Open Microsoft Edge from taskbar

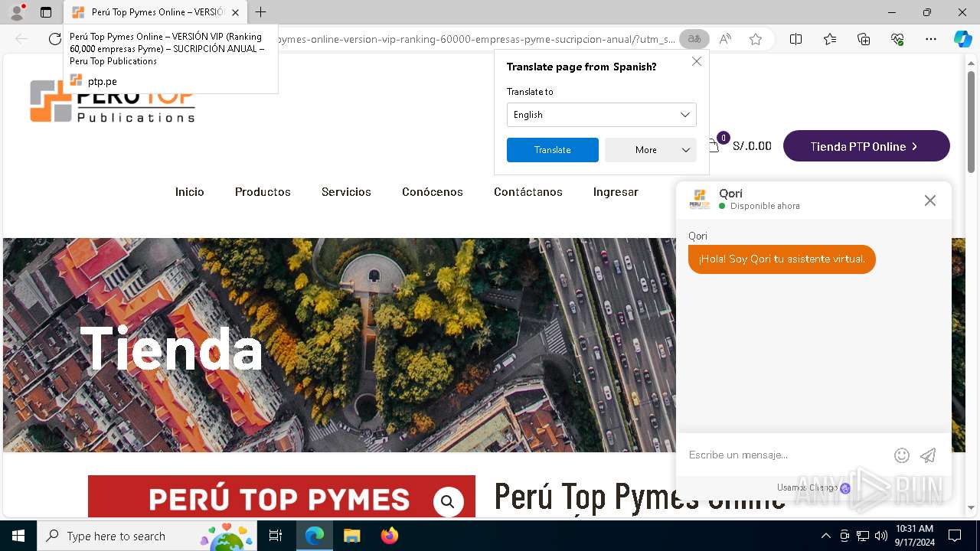point(315,536)
